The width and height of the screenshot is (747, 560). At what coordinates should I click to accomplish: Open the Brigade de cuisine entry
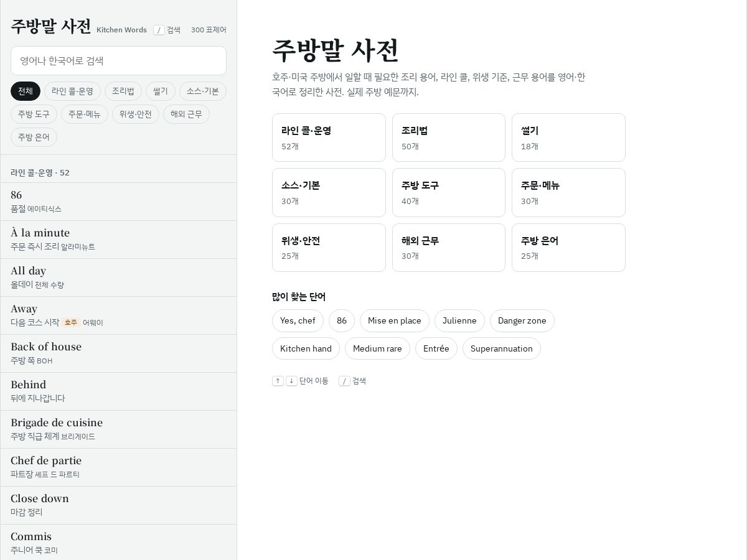[118, 429]
